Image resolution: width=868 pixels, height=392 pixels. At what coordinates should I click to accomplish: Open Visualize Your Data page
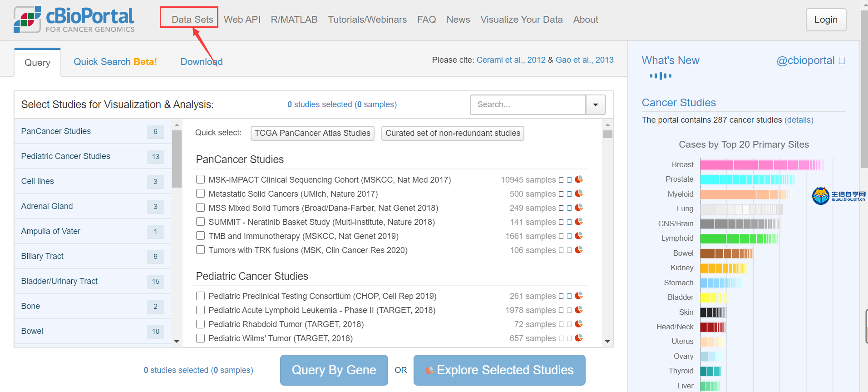(522, 20)
